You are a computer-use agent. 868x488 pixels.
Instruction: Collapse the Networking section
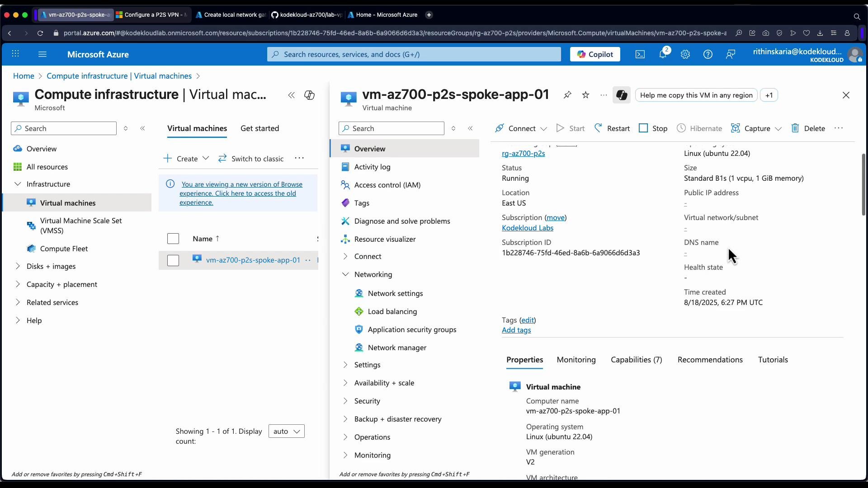(345, 274)
